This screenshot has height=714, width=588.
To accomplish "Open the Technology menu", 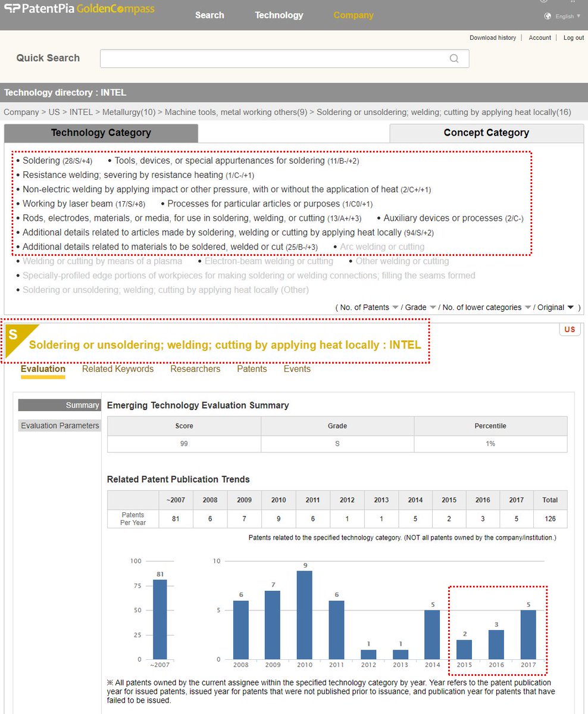I will click(279, 15).
